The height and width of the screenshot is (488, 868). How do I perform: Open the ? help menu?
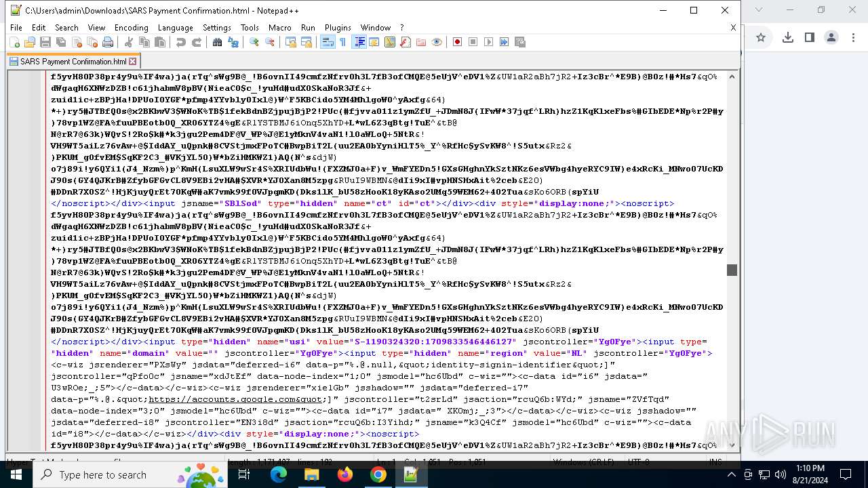(x=401, y=28)
